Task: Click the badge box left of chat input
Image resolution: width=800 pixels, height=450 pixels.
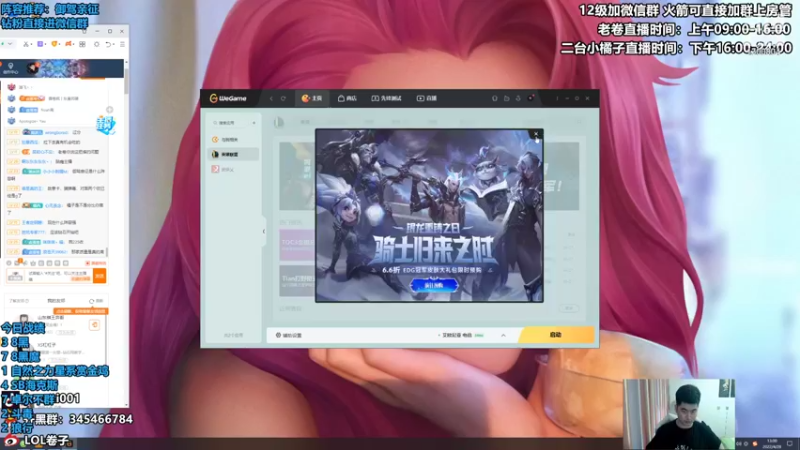Action: point(15,276)
